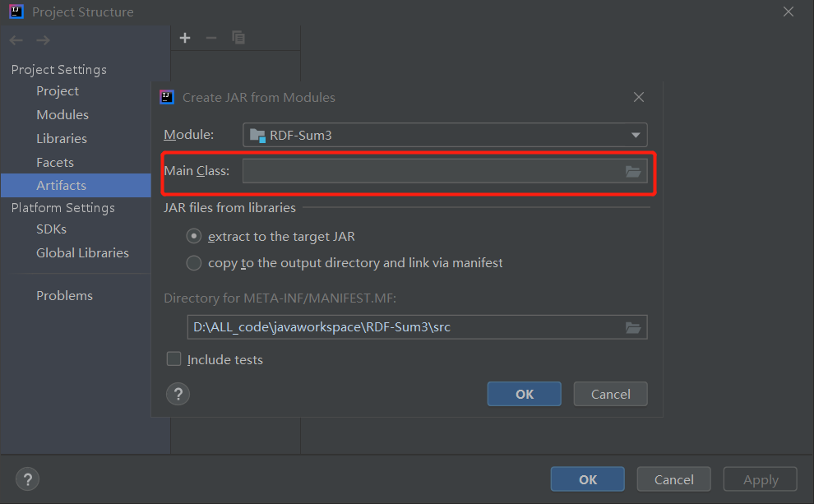
Task: Click the IntelliJ icon in the Project Structure title
Action: tap(16, 12)
